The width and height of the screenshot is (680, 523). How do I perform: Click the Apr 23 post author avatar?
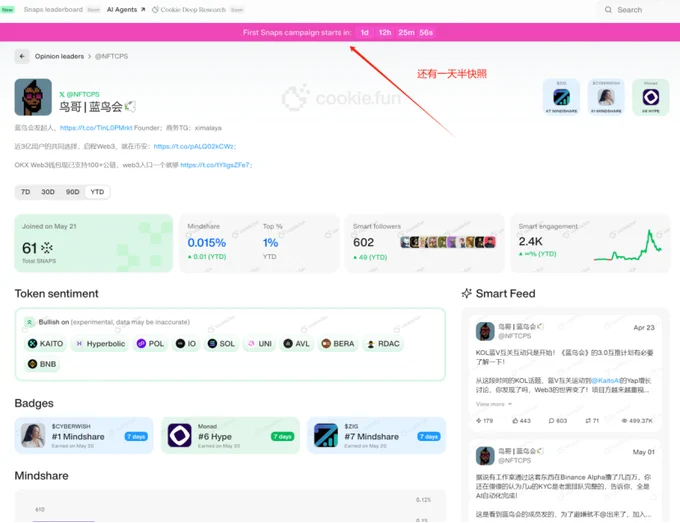[x=485, y=332]
